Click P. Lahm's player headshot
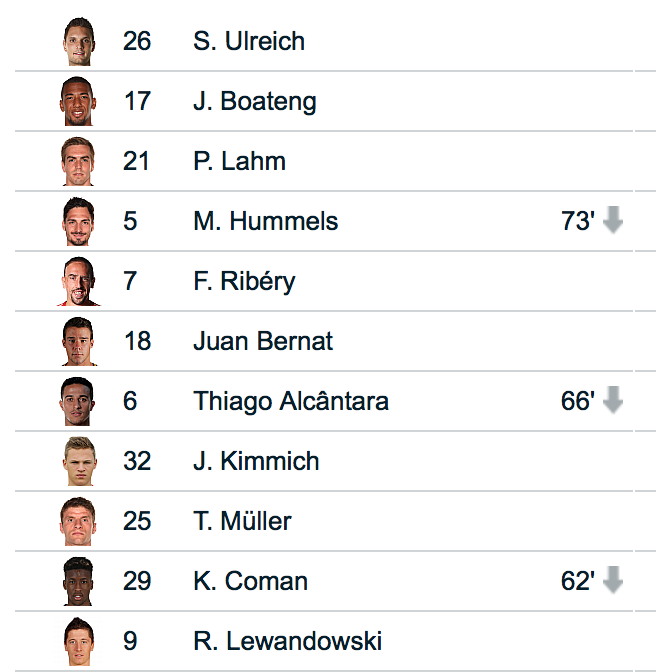The width and height of the screenshot is (656, 672). (x=77, y=161)
